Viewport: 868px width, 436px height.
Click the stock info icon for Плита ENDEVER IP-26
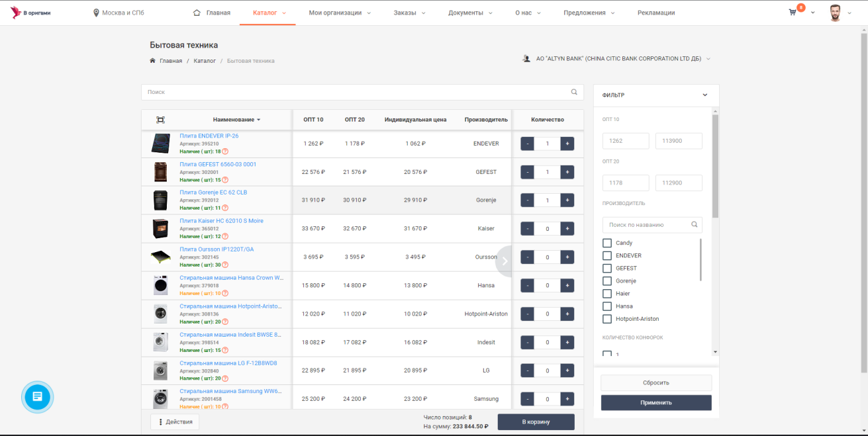click(225, 152)
